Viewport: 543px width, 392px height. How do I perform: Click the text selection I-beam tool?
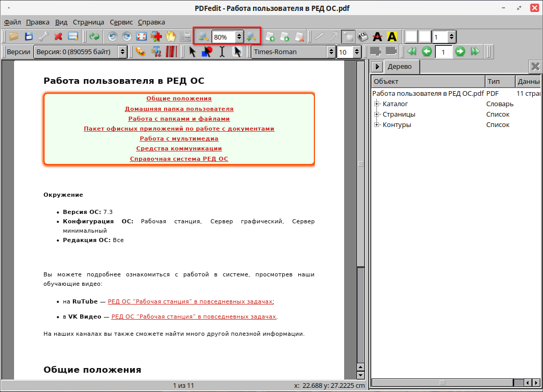click(x=222, y=52)
